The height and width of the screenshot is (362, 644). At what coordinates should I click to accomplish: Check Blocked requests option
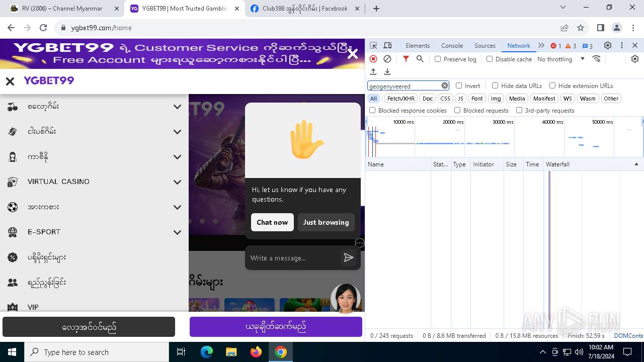(457, 110)
